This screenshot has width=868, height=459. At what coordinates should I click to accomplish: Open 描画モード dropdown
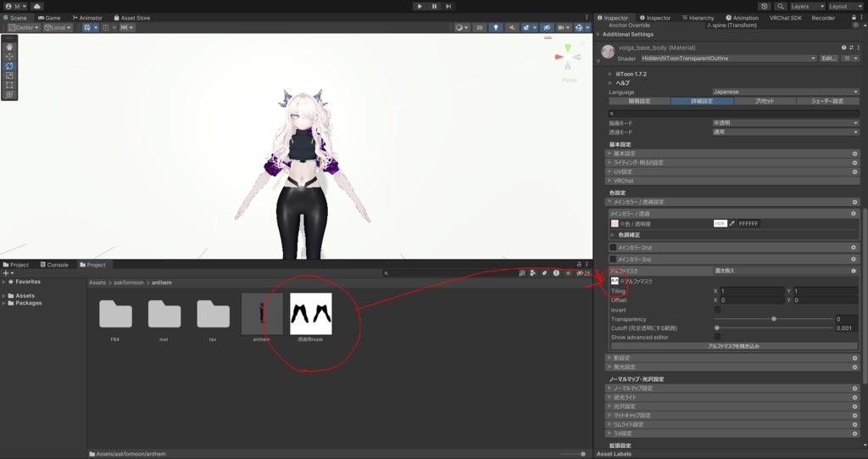[x=786, y=123]
